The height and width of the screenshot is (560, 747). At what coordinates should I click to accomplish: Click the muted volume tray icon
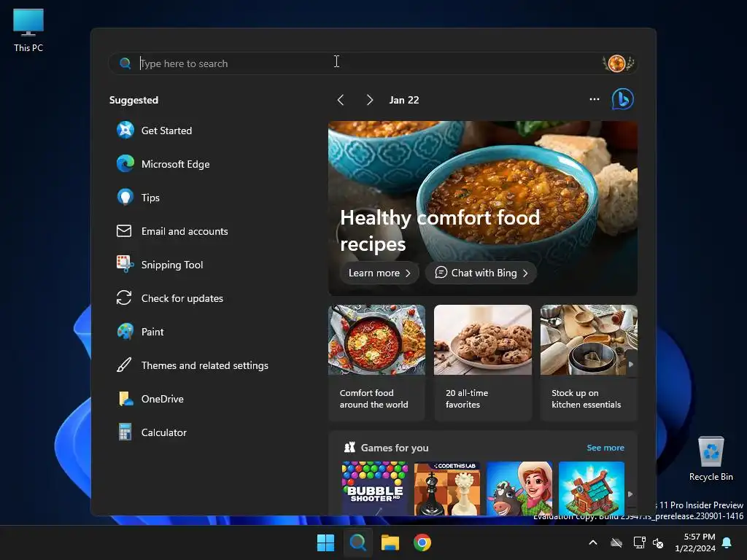point(658,542)
